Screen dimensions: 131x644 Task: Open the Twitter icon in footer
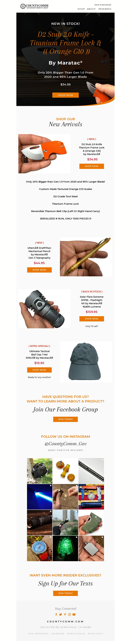(x=60, y=614)
